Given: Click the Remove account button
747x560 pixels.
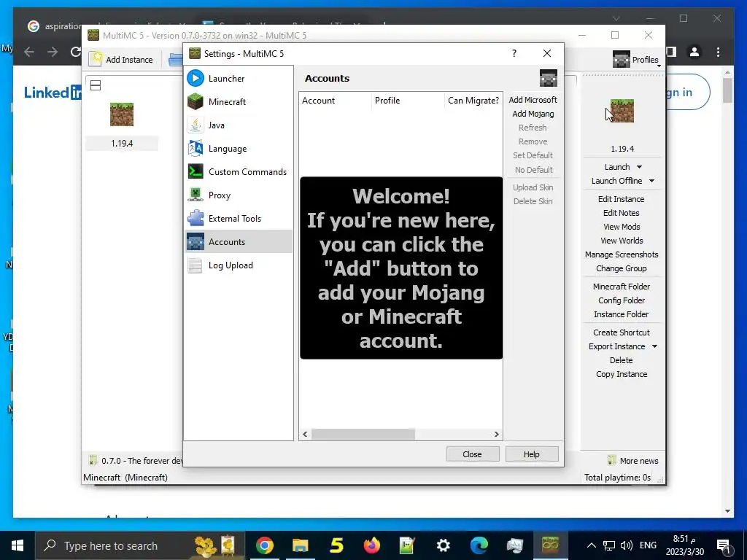Looking at the screenshot, I should (533, 141).
